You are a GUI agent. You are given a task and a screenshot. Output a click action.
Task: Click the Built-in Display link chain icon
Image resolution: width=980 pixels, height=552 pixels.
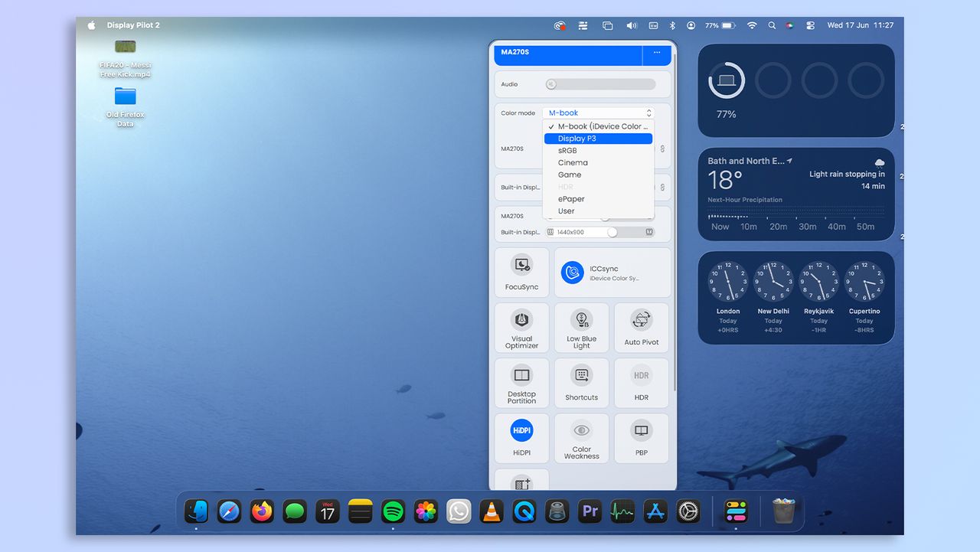click(x=663, y=188)
